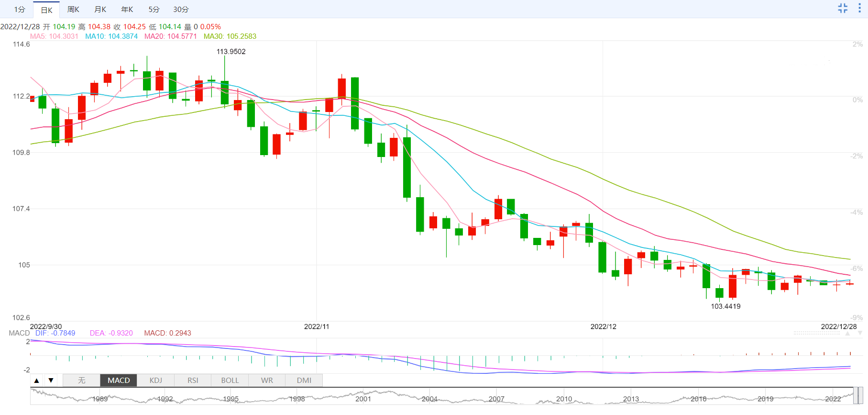Screen dimensions: 868x415
Task: Click the black up arrow beside indicator tabs
Action: (x=36, y=381)
